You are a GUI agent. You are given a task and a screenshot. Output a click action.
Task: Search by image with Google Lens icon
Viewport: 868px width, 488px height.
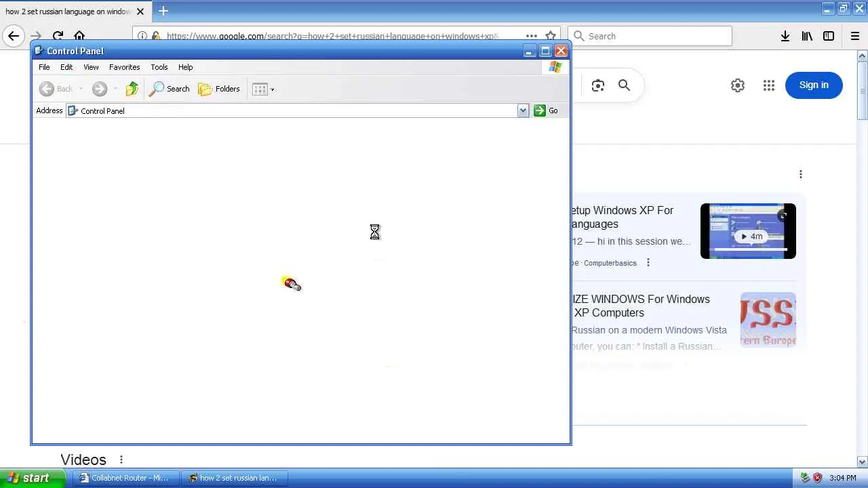[597, 85]
